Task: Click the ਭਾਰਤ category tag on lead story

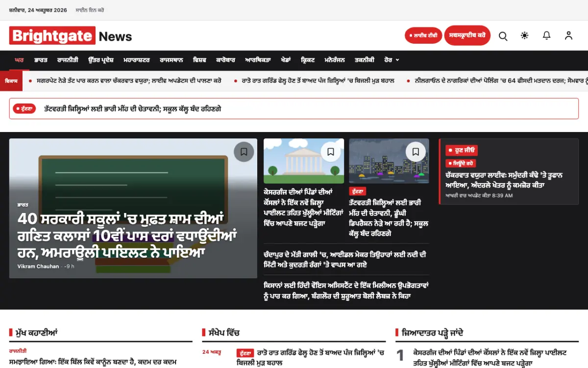Action: pos(23,204)
